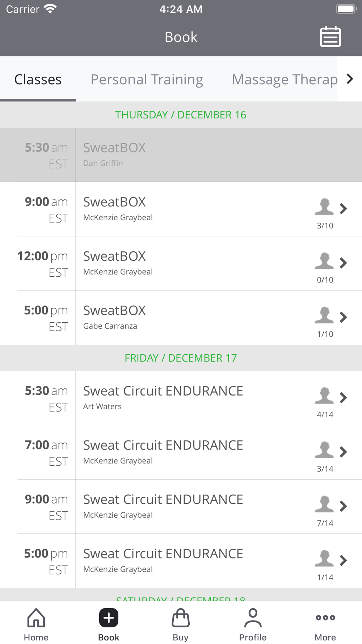Tap attendee icon for Art Waters class
Screen dimensions: 362x644
pyautogui.click(x=324, y=396)
